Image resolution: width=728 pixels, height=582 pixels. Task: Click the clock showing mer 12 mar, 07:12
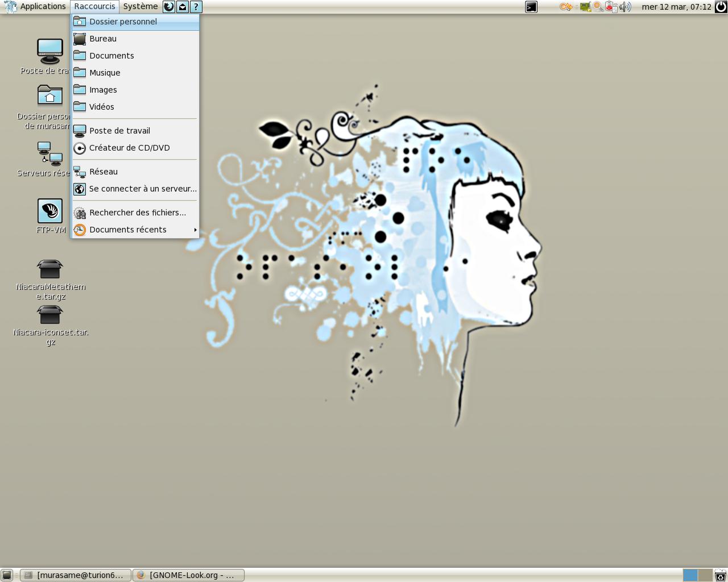[676, 7]
